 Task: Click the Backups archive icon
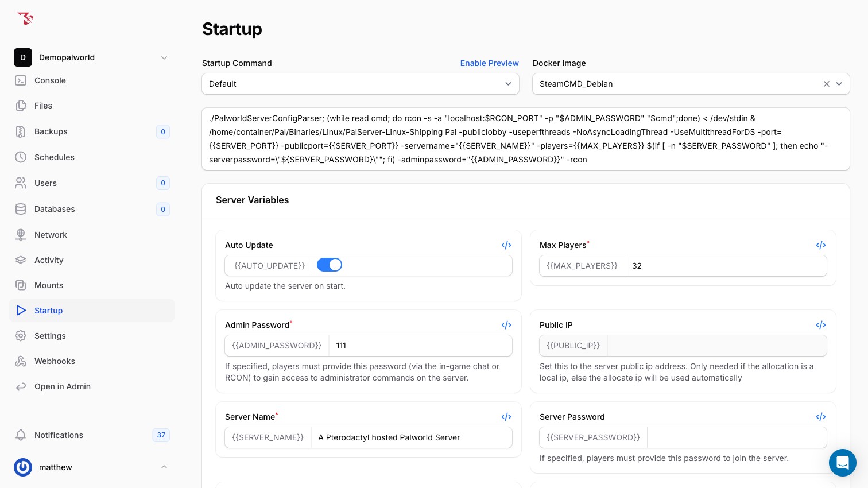point(21,131)
